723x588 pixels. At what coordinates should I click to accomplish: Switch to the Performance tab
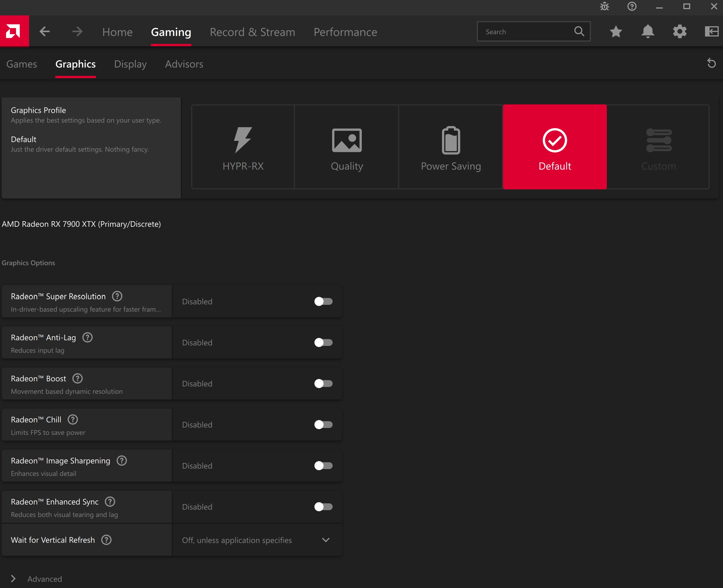(x=346, y=32)
